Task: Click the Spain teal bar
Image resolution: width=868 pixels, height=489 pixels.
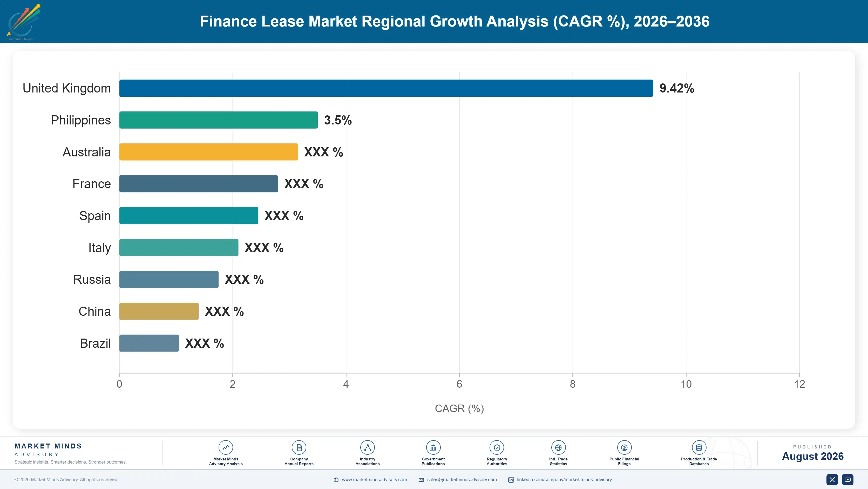Action: coord(189,215)
